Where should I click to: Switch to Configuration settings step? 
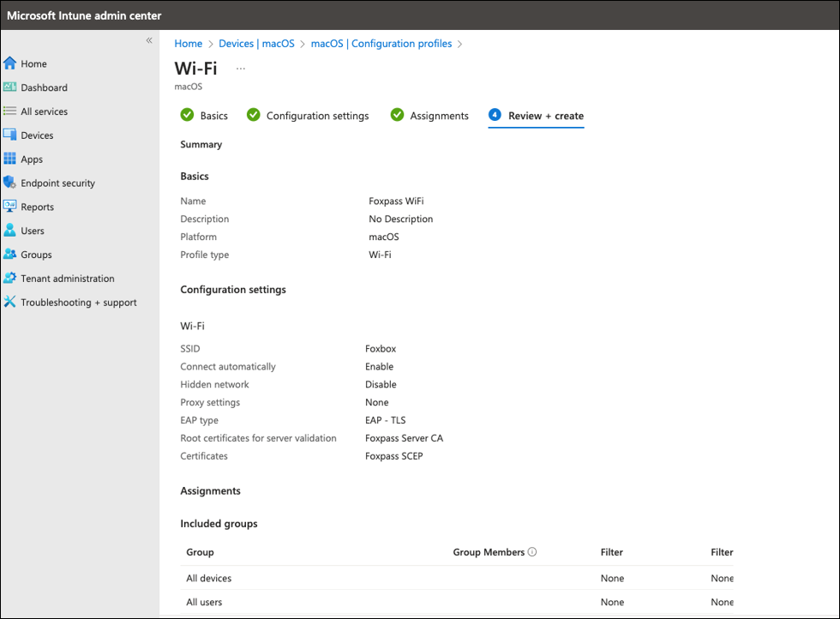[308, 116]
